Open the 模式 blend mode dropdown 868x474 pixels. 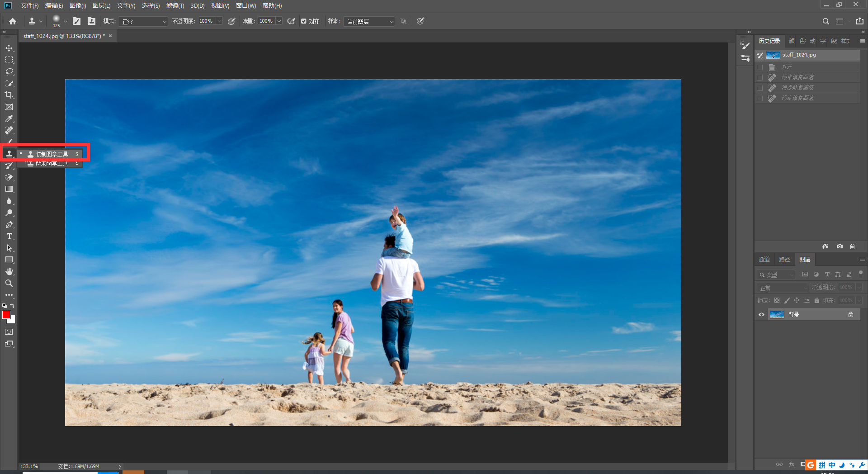point(143,21)
